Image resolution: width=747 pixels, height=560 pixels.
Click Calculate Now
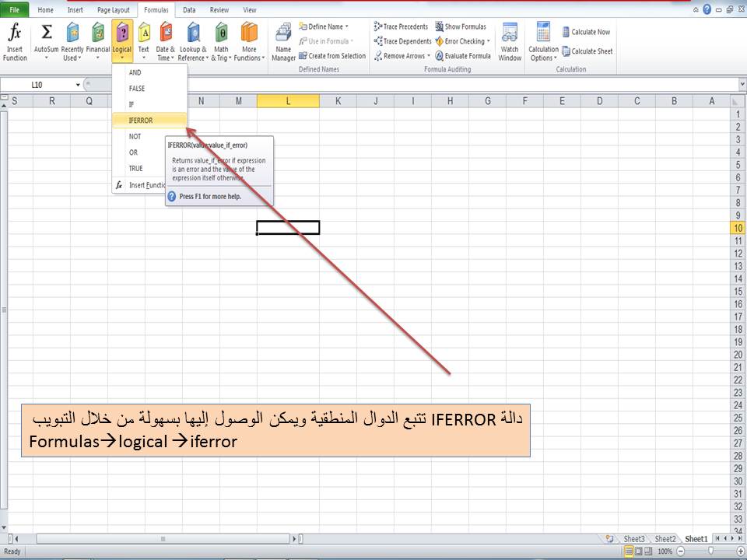(586, 32)
